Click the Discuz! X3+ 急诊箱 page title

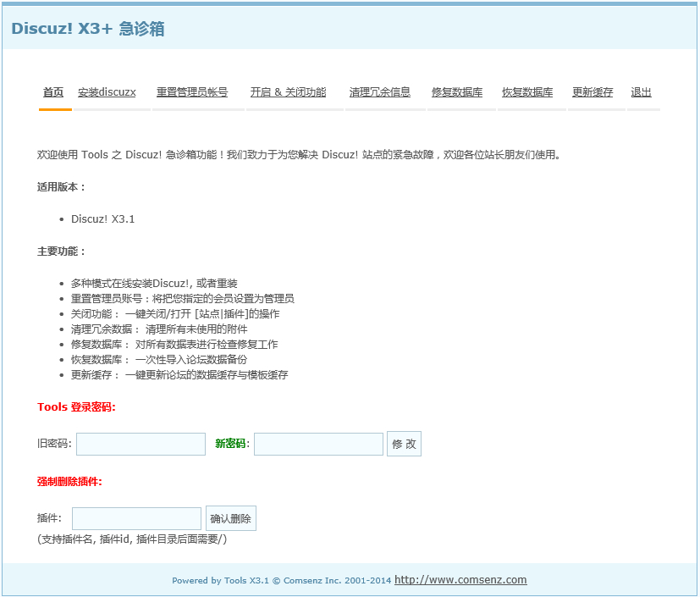coord(88,29)
